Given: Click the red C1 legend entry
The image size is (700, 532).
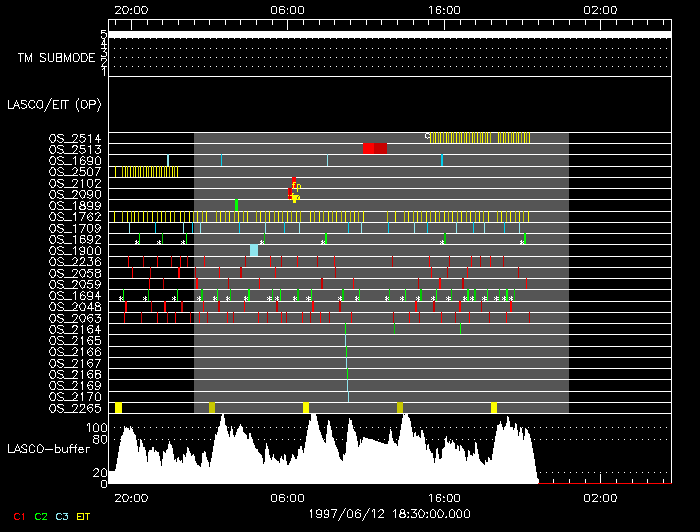Looking at the screenshot, I should 19,516.
